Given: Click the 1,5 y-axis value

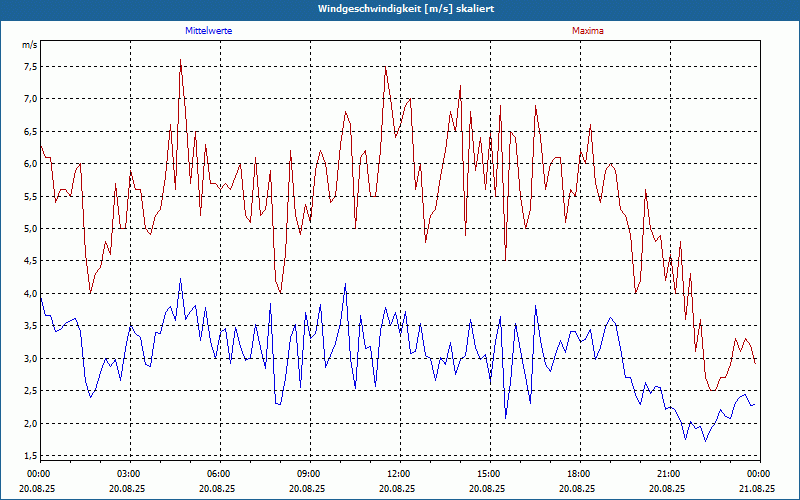Looking at the screenshot, I should [x=31, y=456].
